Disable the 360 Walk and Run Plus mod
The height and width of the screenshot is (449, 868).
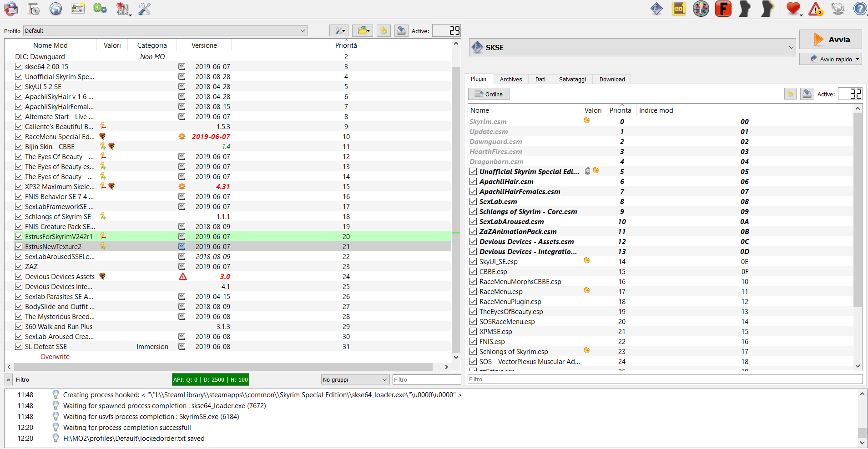point(19,326)
